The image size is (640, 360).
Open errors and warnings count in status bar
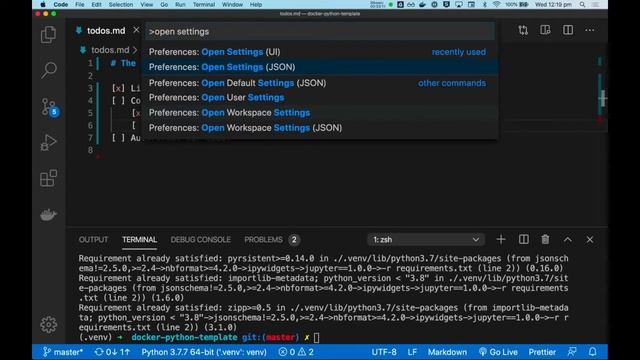point(296,352)
